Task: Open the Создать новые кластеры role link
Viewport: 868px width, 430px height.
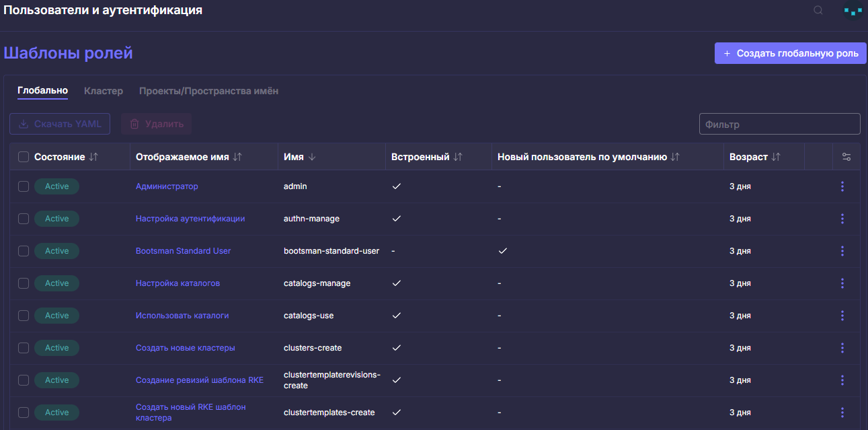Action: [186, 348]
